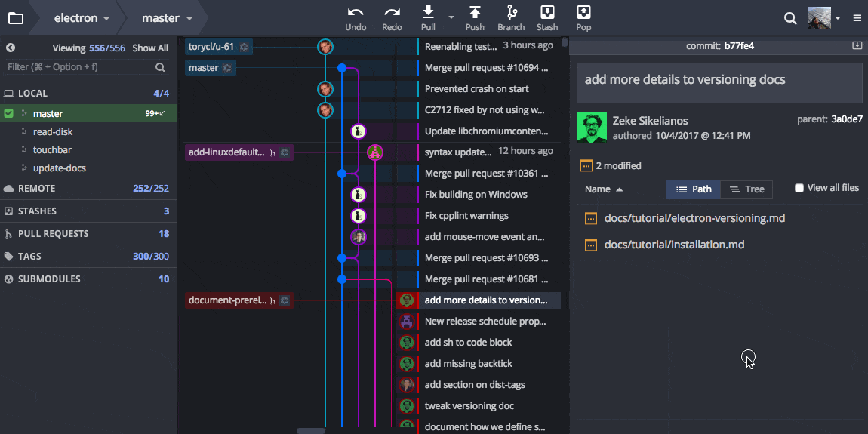Stash changes with the Stash icon
This screenshot has width=868, height=434.
point(547,12)
